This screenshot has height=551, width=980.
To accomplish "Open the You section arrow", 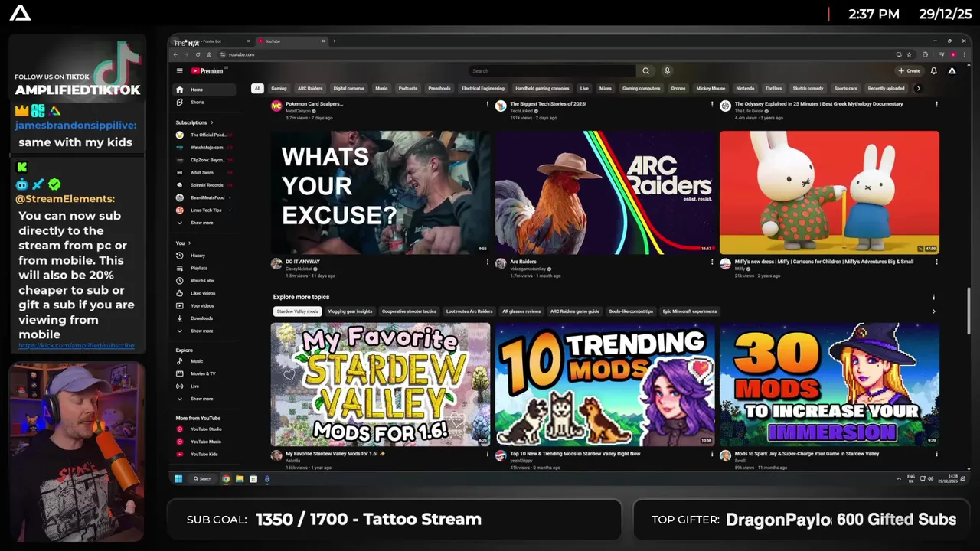I will 189,243.
